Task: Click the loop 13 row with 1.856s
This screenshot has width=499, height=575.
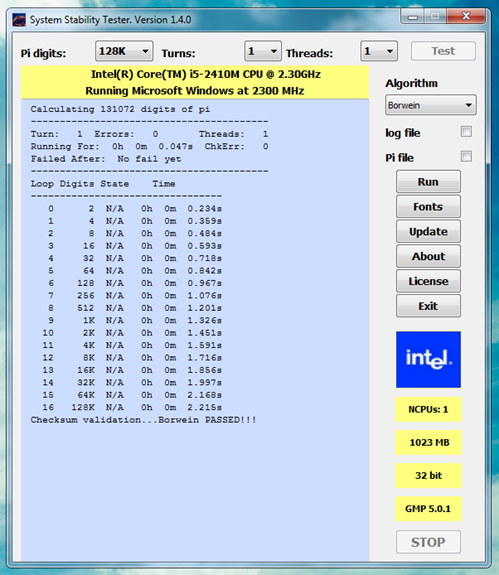Action: click(132, 370)
